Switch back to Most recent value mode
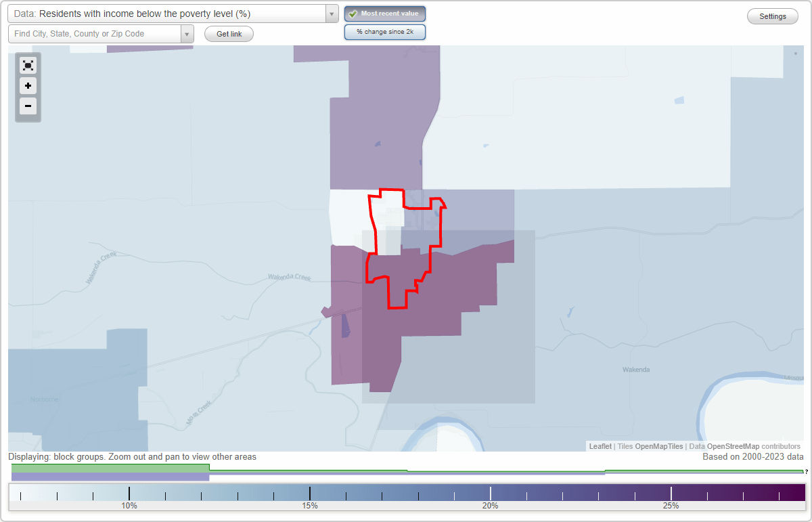This screenshot has width=812, height=522. [x=384, y=14]
